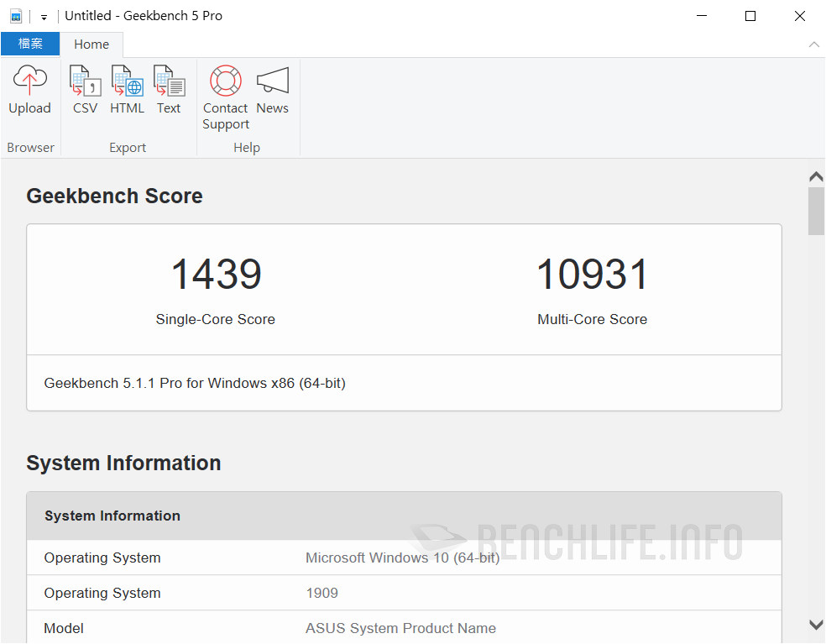826x644 pixels.
Task: Click the Operating System row value
Action: (402, 558)
